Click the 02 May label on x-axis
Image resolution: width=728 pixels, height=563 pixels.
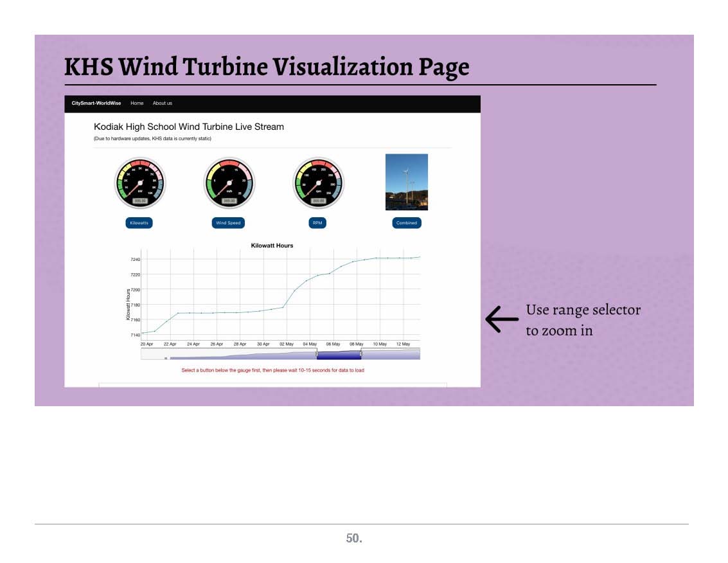[286, 344]
